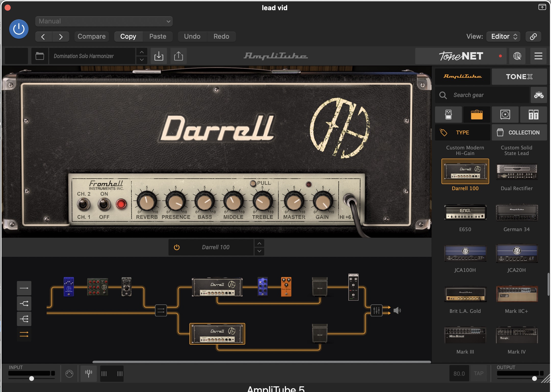The height and width of the screenshot is (392, 551).
Task: Open the Manual preset dropdown
Action: pyautogui.click(x=104, y=21)
